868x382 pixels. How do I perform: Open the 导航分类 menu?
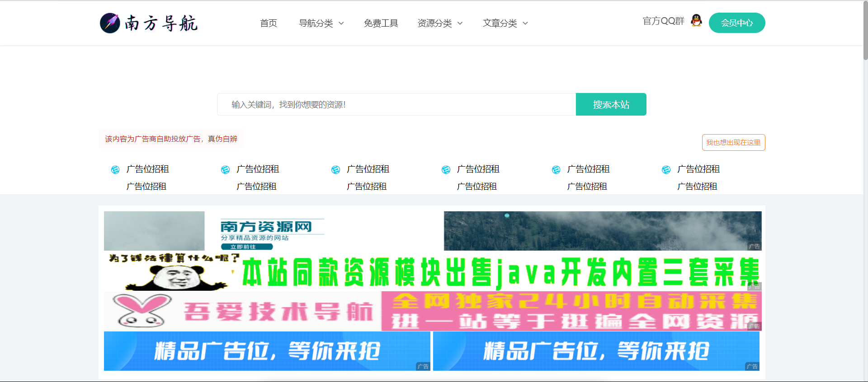pyautogui.click(x=316, y=23)
